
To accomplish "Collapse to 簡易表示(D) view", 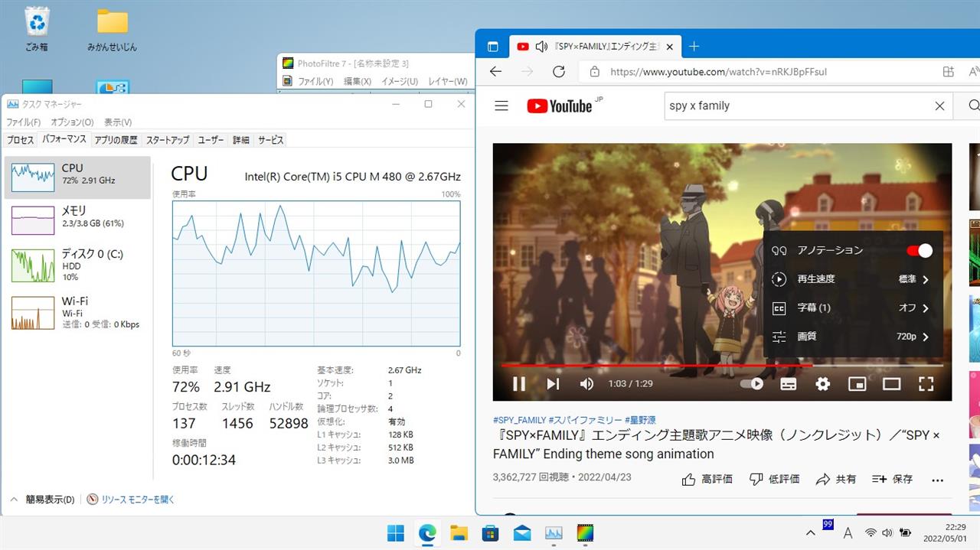I will click(42, 500).
